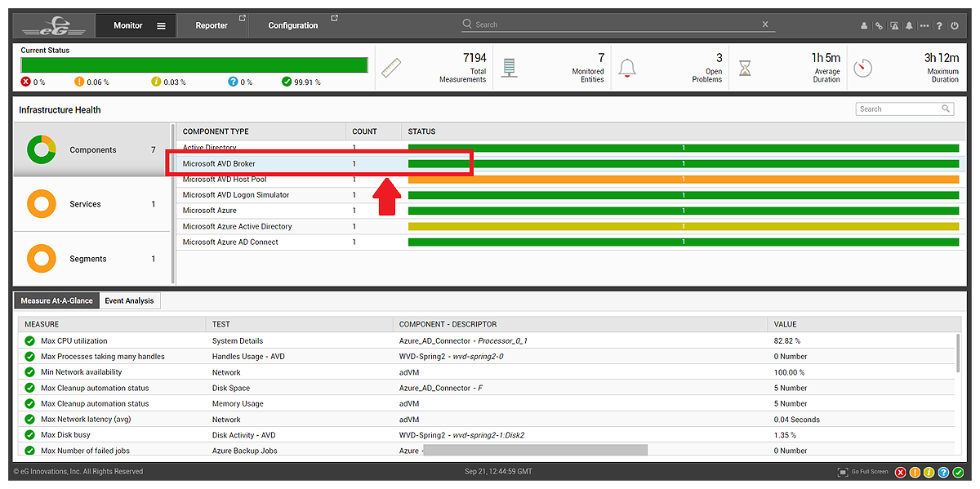Click the ruler Total Measurements icon
Screen dimensions: 980x489
[391, 68]
